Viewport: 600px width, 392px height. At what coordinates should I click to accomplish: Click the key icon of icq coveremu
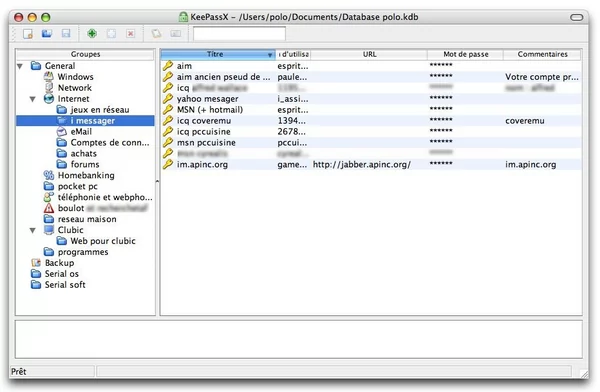pos(168,121)
